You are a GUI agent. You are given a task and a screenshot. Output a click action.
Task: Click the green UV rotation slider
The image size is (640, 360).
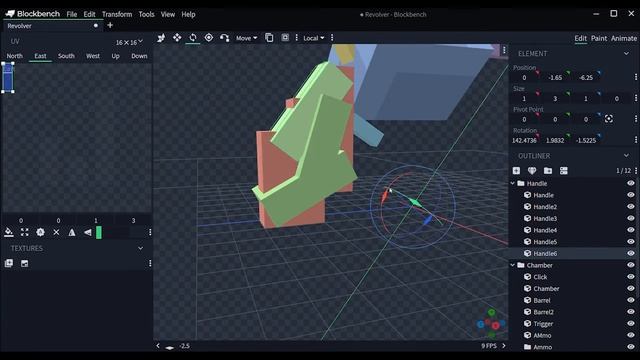pyautogui.click(x=99, y=233)
